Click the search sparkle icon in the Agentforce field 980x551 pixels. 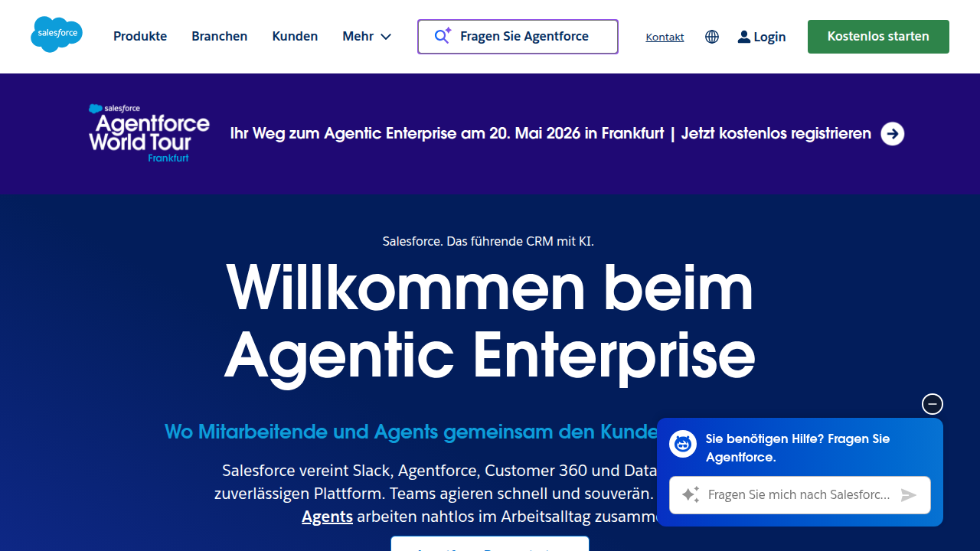[x=443, y=36]
